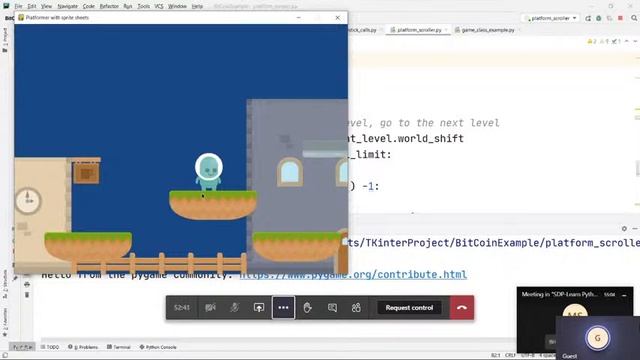Show meeting chat conversation
Viewport: 640px width, 360px height.
point(332,308)
